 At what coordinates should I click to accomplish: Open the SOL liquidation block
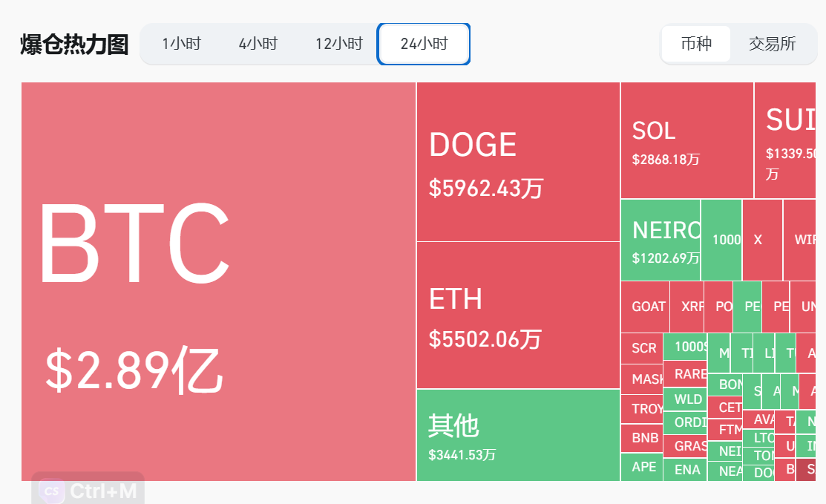686,140
